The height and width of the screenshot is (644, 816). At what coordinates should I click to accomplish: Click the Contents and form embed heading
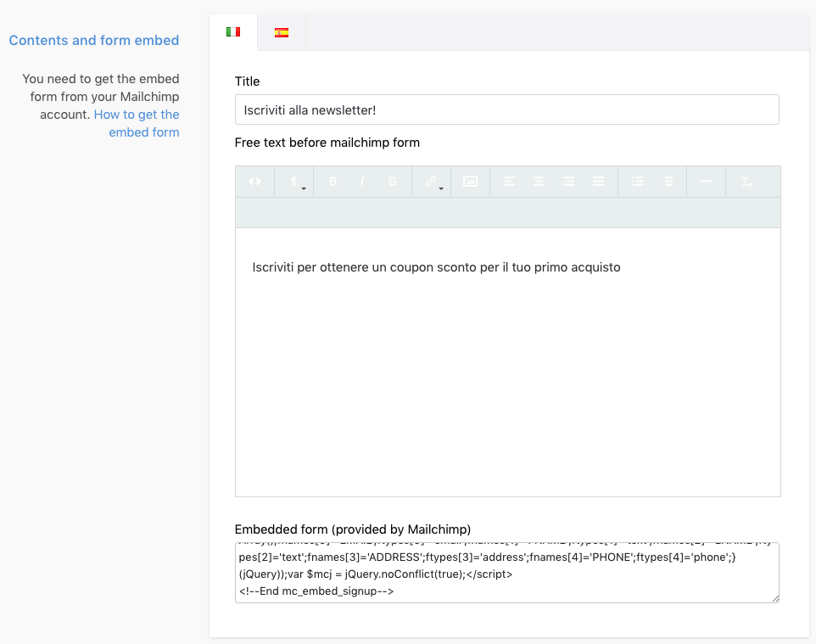coord(93,40)
